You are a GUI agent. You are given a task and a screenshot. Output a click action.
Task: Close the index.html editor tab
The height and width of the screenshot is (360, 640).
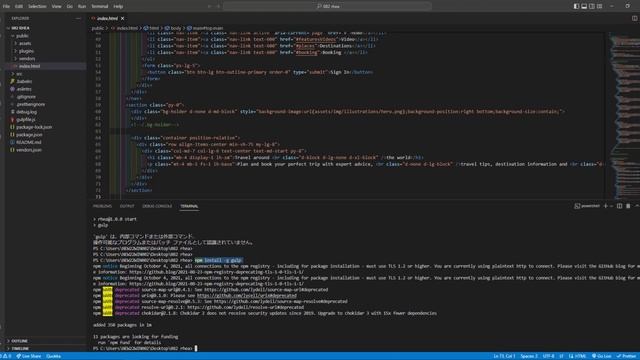point(122,18)
